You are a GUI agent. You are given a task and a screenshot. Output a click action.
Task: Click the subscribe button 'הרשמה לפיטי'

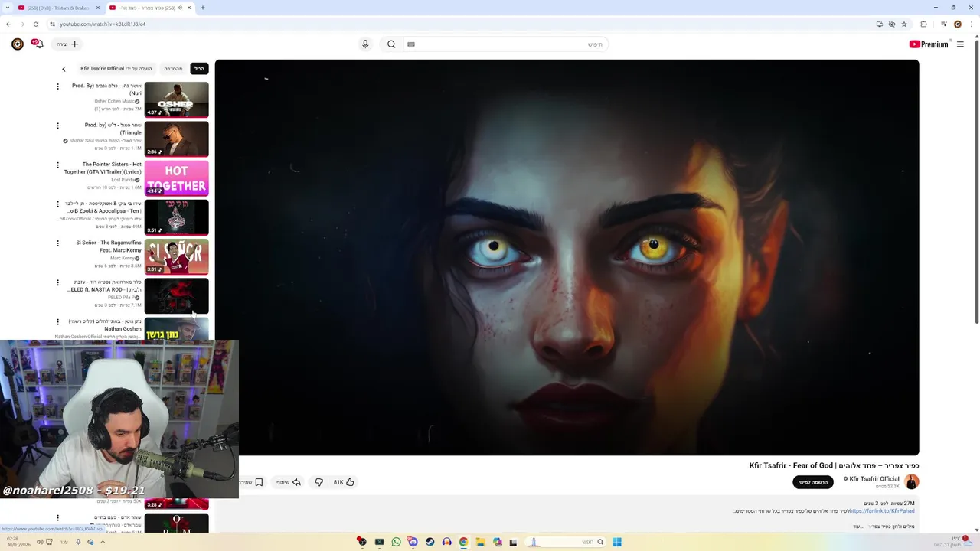point(813,482)
